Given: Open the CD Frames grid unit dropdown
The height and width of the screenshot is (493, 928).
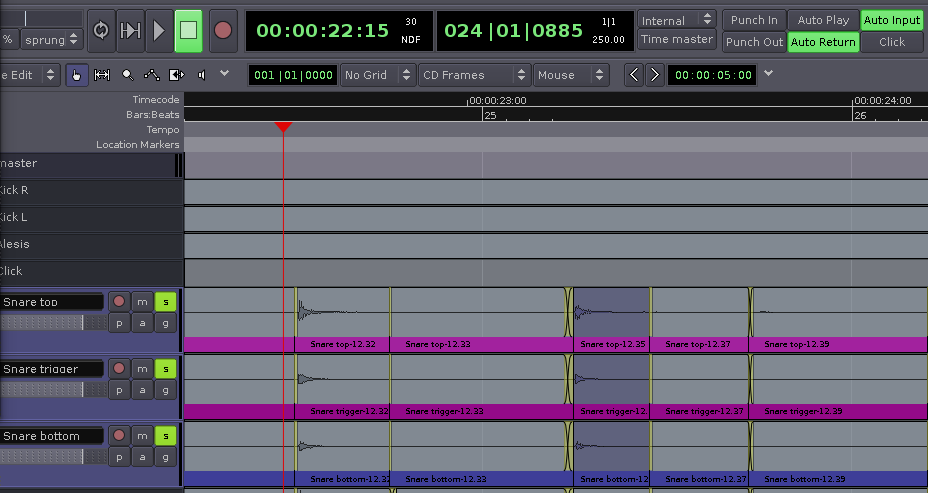Looking at the screenshot, I should tap(473, 75).
